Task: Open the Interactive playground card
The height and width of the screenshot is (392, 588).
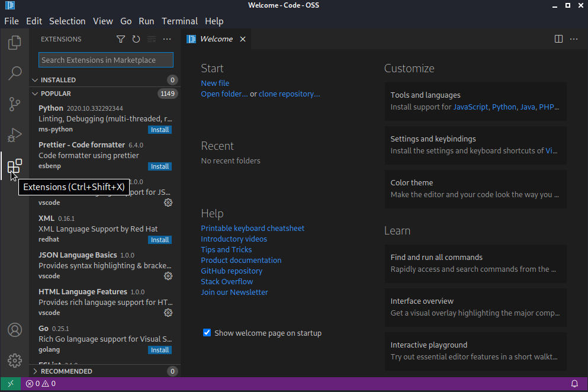Action: coord(475,351)
